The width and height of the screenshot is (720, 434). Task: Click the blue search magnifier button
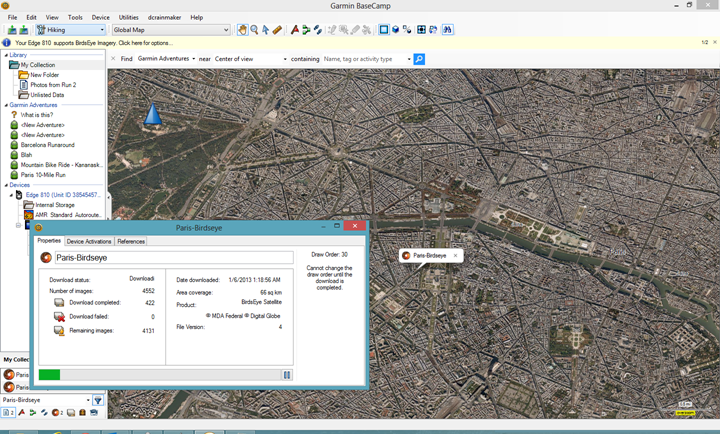[x=419, y=59]
